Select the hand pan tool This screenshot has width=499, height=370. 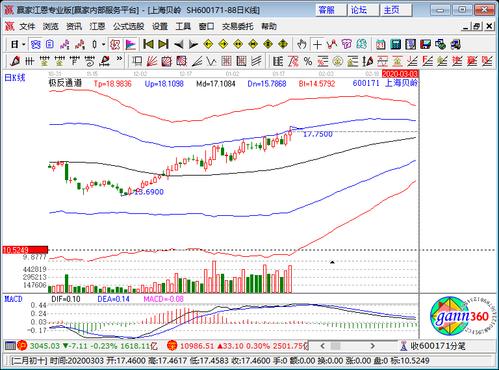302,44
